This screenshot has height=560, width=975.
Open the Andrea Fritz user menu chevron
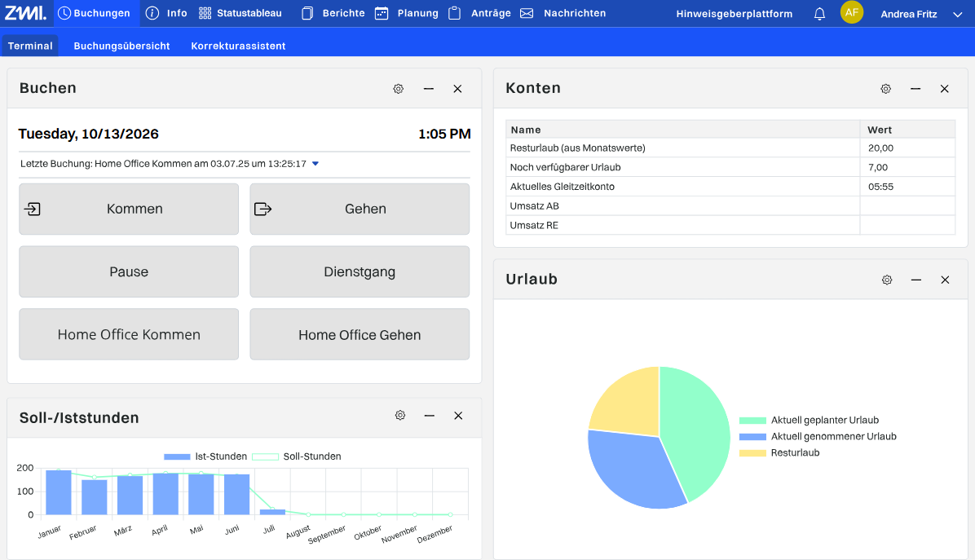[x=958, y=15]
